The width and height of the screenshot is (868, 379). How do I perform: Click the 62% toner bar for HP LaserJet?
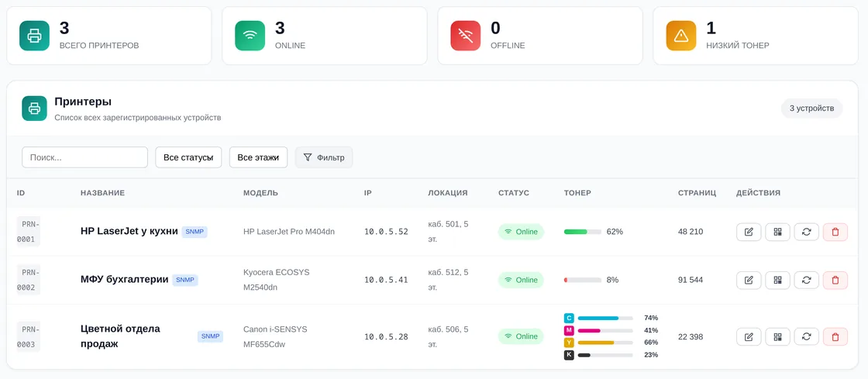582,232
